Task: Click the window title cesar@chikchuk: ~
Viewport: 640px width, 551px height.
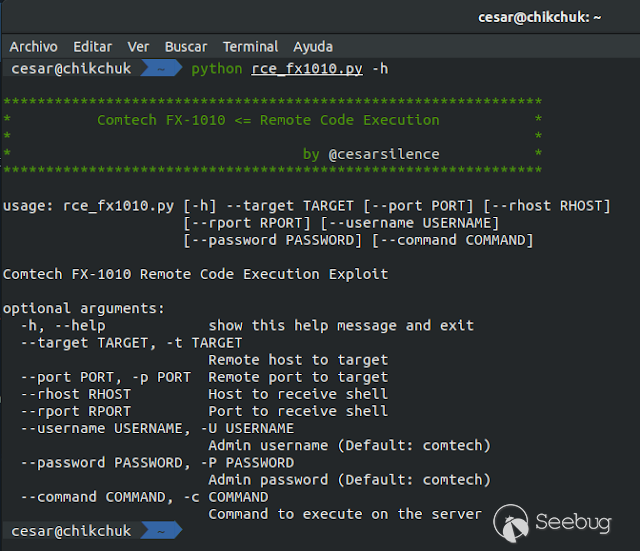Action: point(540,18)
